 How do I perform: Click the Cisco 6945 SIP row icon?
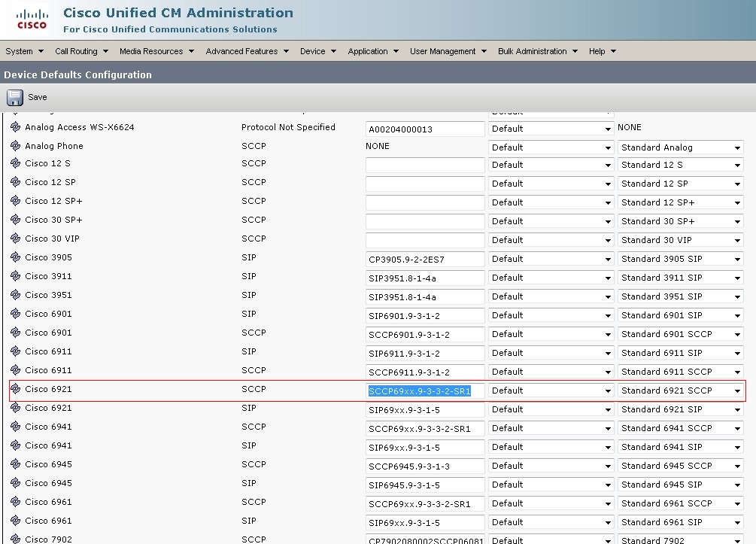(x=16, y=483)
